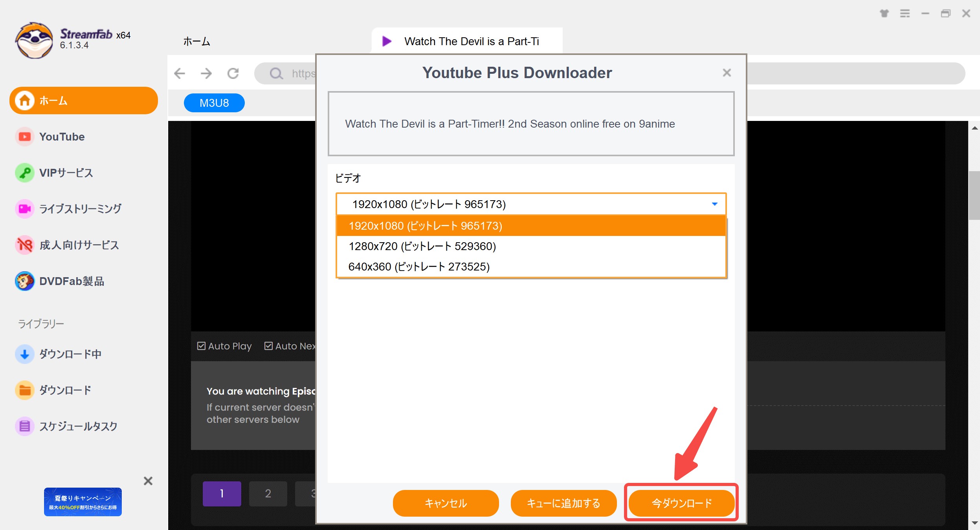Screen dimensions: 980x530
Task: Click キューに追加する button
Action: [563, 503]
